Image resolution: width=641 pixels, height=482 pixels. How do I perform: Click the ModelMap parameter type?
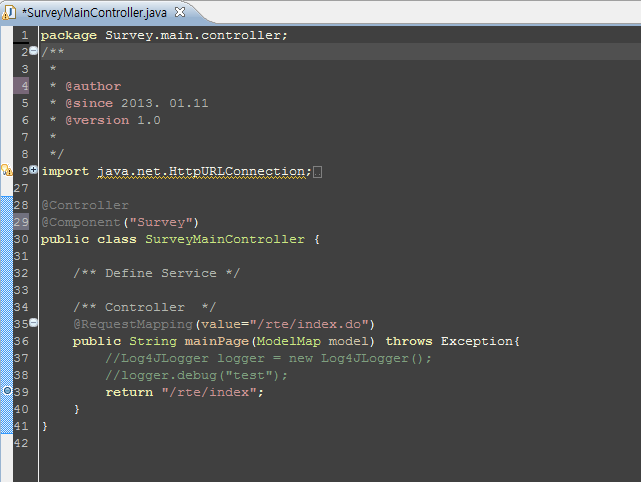click(289, 341)
